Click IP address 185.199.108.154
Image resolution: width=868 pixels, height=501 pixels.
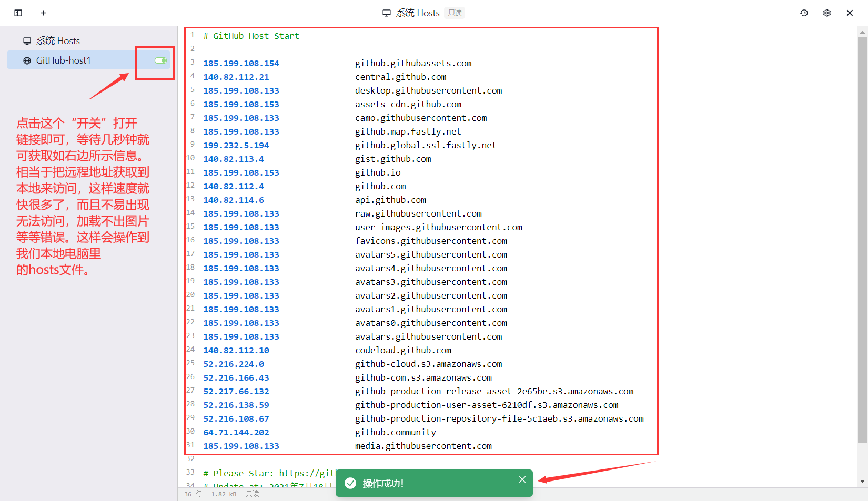click(x=241, y=63)
